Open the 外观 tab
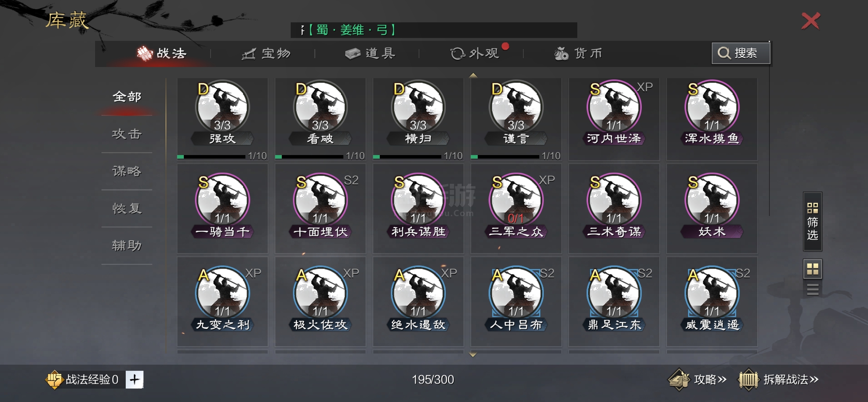The image size is (868, 402). (475, 53)
